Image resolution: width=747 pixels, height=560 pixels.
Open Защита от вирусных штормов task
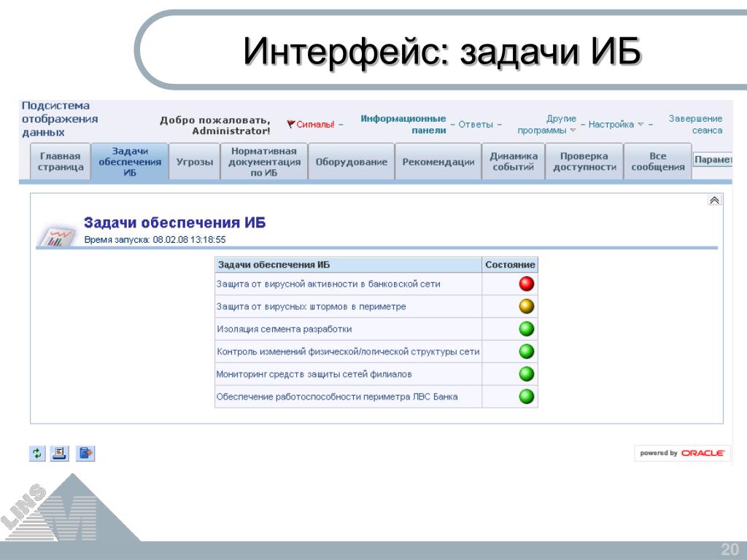(311, 306)
